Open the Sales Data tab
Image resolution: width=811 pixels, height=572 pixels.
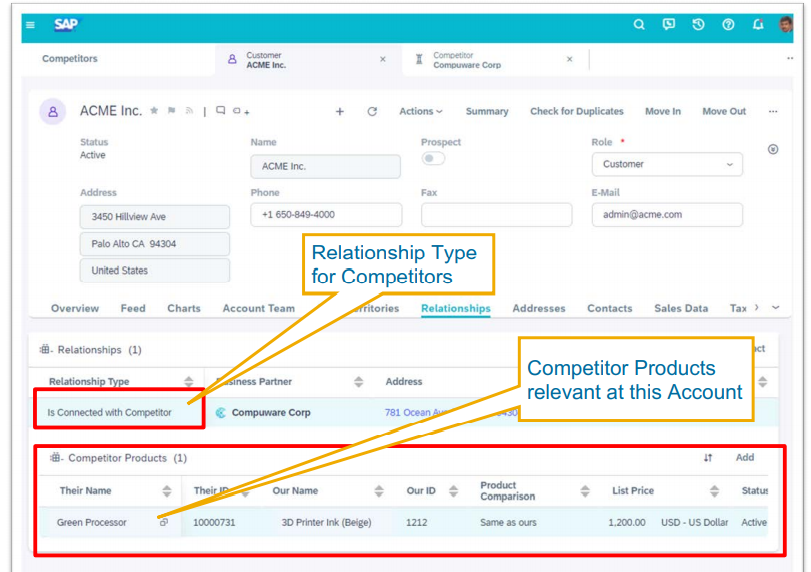tap(681, 308)
